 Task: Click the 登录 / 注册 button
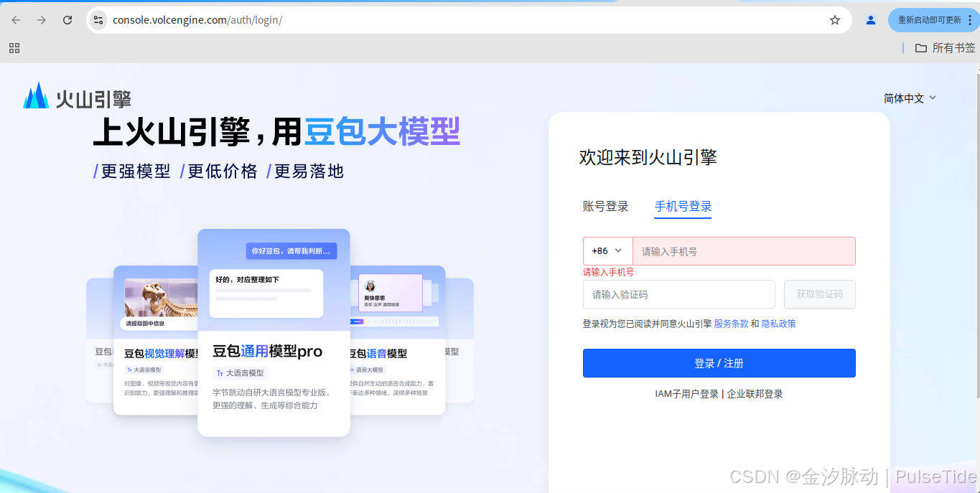point(719,363)
